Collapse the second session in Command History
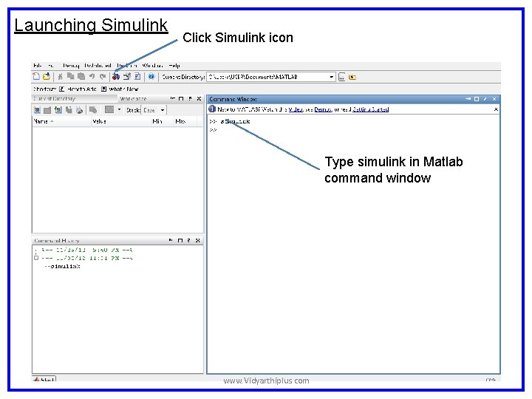This screenshot has height=399, width=532. pos(36,258)
